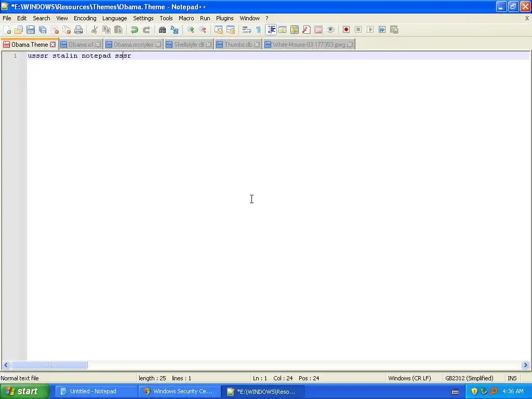Open the Search menu
The image size is (532, 399).
click(42, 18)
